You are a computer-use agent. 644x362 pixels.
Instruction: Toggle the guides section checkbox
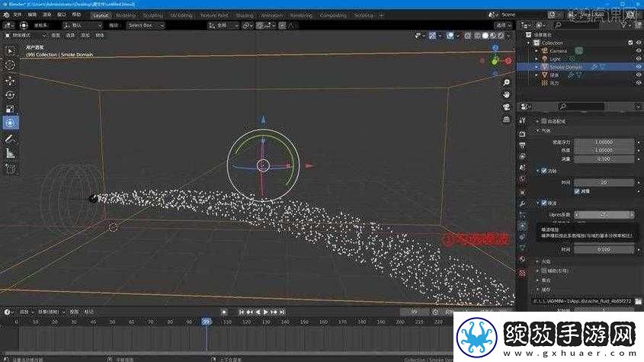click(544, 271)
